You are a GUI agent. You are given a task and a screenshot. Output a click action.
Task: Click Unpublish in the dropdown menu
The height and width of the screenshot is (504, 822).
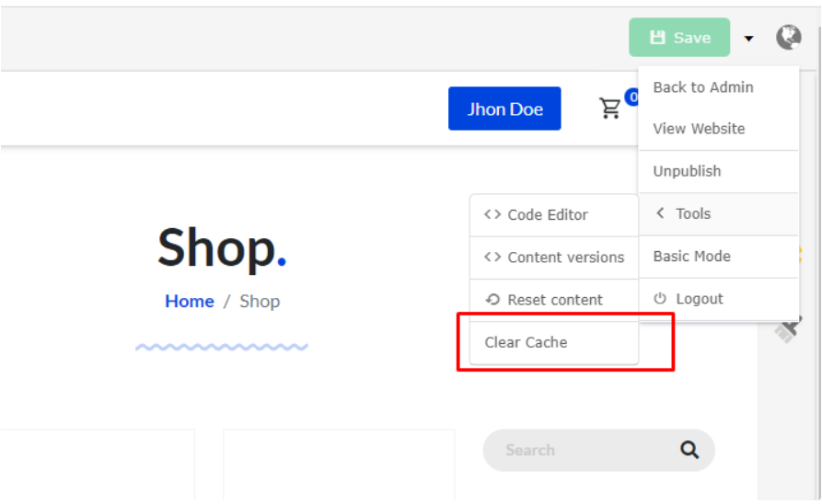687,171
